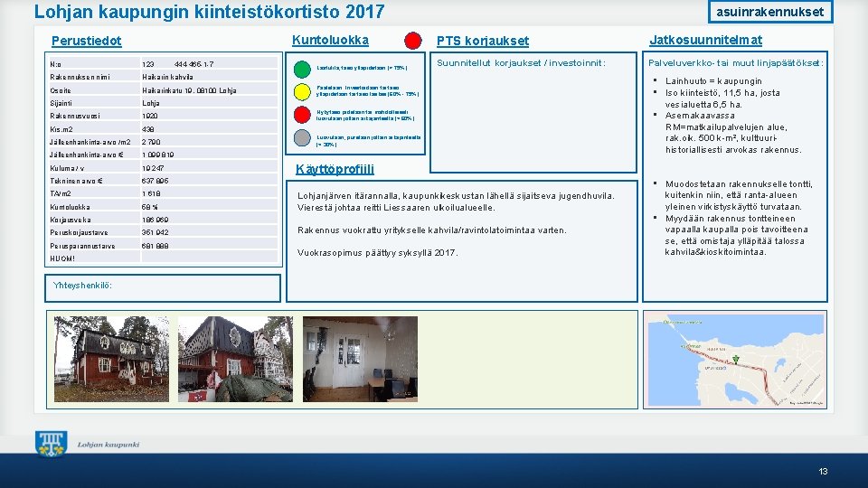Click the 'Perusparannustarve' row label
The image size is (868, 488).
point(82,246)
